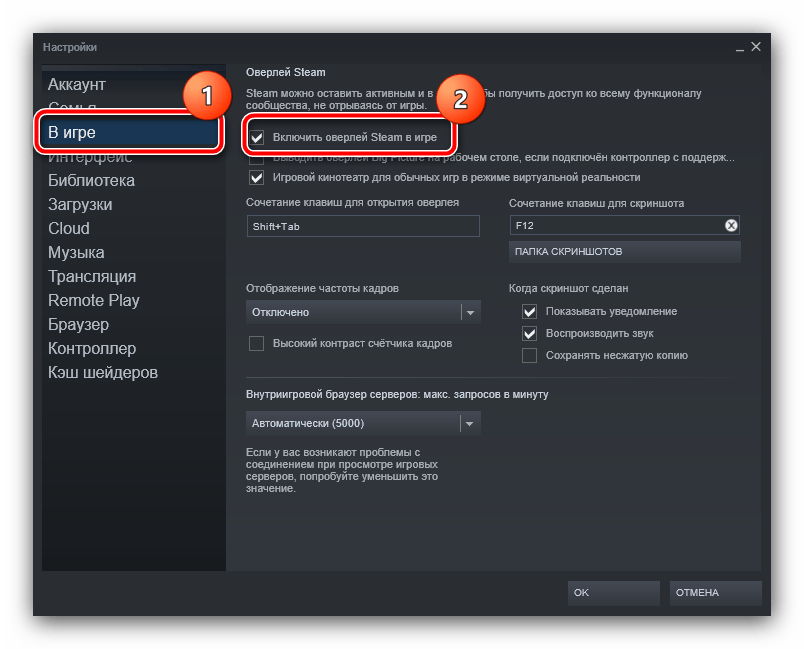Close the Настройки settings window
The height and width of the screenshot is (649, 804).
(756, 47)
